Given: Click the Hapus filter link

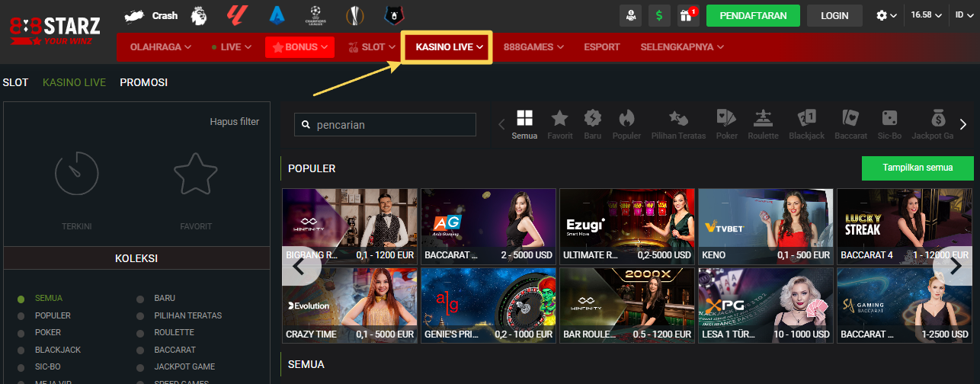Looking at the screenshot, I should [235, 121].
